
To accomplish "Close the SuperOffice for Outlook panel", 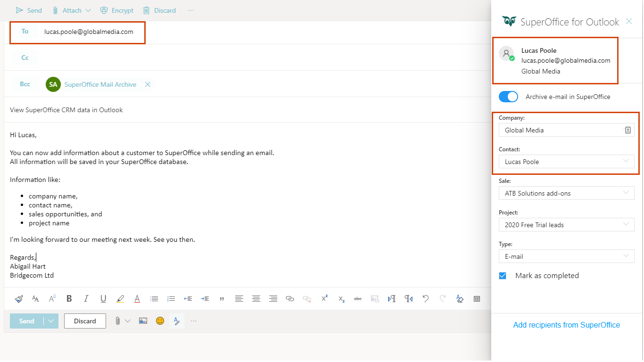I will [628, 21].
